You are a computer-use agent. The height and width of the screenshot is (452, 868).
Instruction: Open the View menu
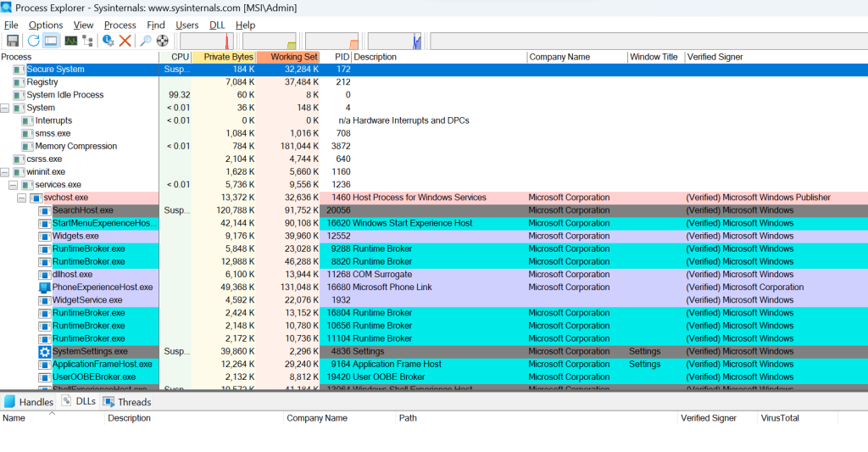(84, 25)
